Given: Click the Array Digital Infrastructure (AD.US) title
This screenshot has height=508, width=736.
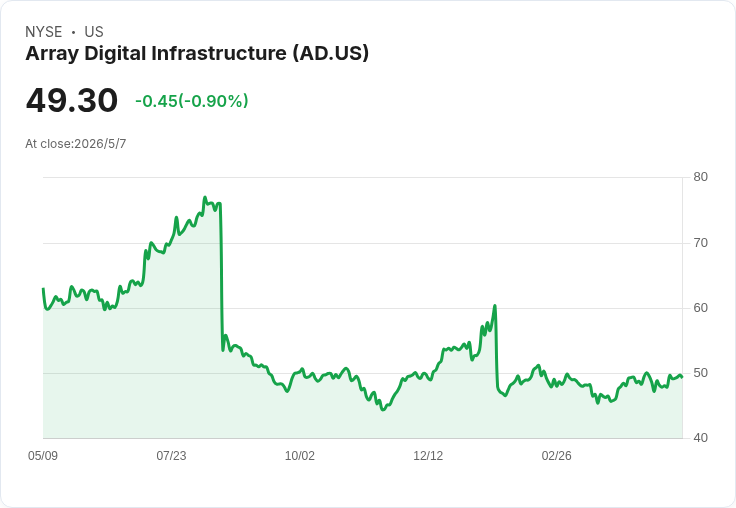Looking at the screenshot, I should point(197,54).
